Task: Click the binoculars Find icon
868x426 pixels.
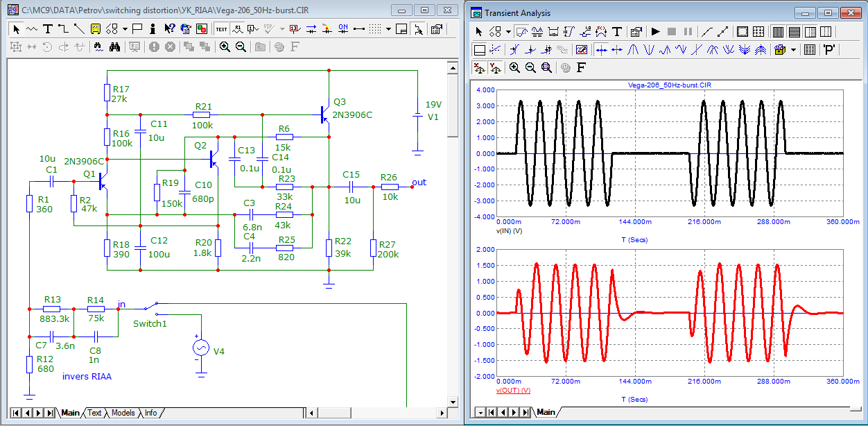Action: [114, 46]
